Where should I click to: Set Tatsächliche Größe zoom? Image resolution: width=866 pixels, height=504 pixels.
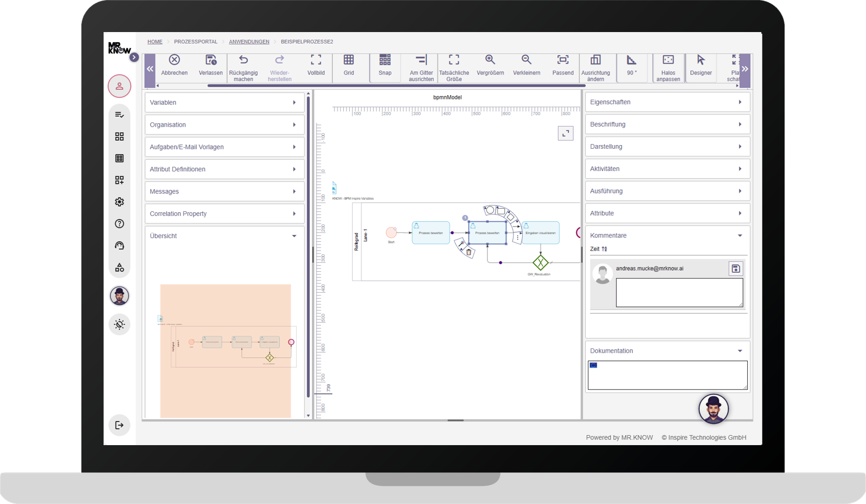point(454,60)
